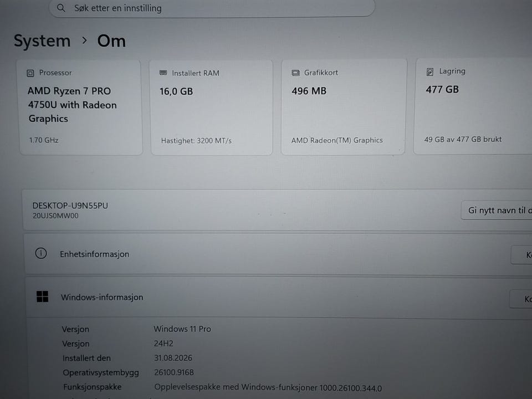Select the '24H2' version value
The image size is (532, 399).
point(163,344)
